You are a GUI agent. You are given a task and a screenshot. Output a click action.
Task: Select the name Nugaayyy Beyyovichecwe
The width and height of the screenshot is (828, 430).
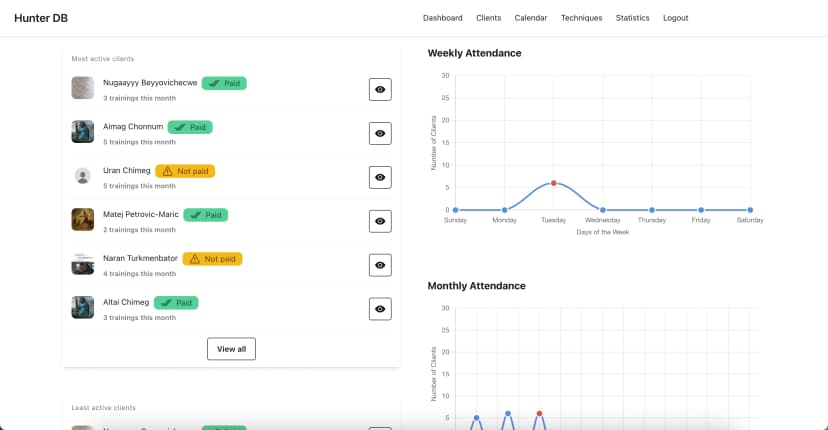[x=150, y=82]
